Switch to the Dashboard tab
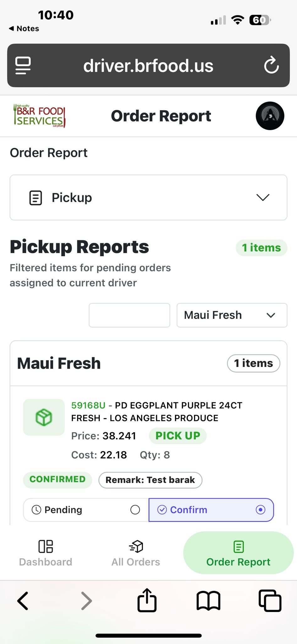This screenshot has height=644, width=297. click(x=46, y=553)
